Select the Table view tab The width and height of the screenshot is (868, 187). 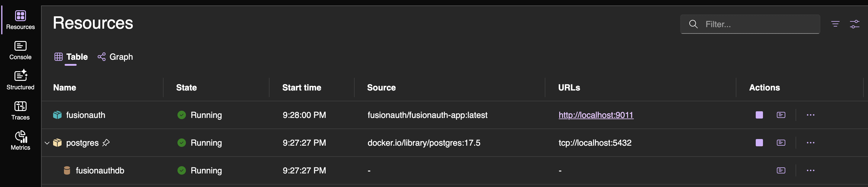tap(71, 57)
